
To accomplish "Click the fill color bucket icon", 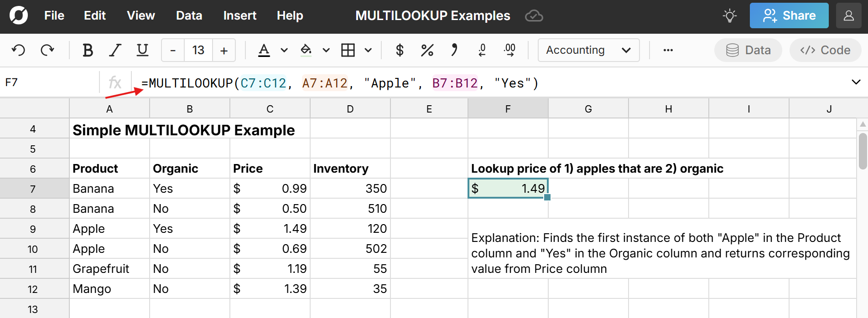I will [x=306, y=50].
